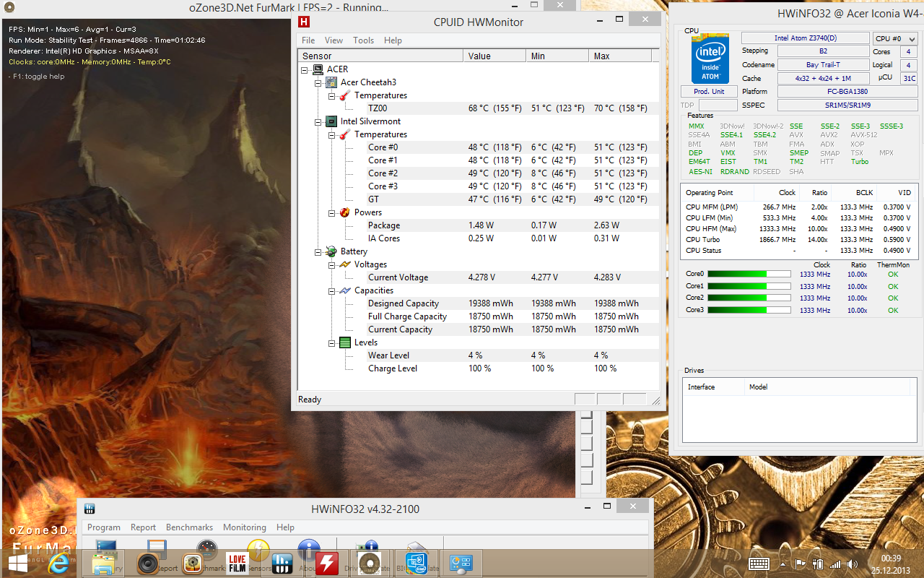
Task: Switch to HWiNFO32 via its taskbar icon
Action: [x=282, y=564]
